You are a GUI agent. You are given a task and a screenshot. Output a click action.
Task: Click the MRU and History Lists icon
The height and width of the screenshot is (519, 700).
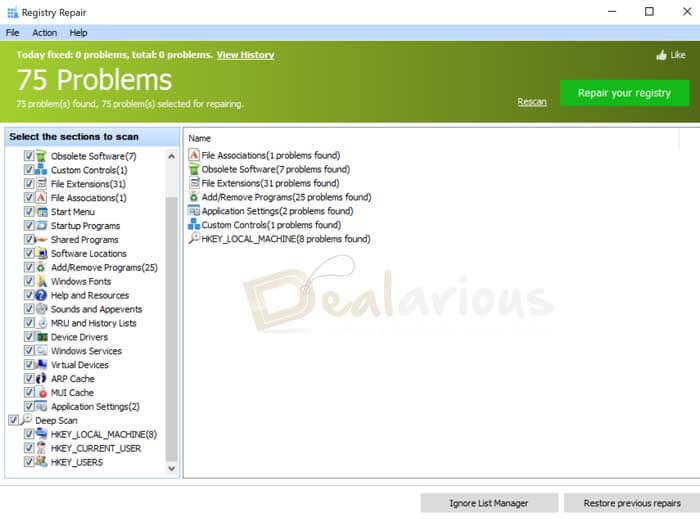(x=41, y=323)
